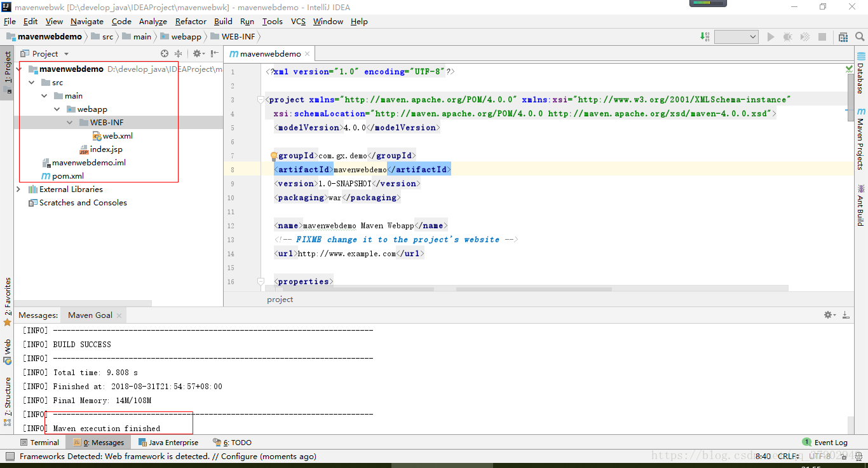This screenshot has height=468, width=868.
Task: Click the Frameworks Detected status message
Action: tap(168, 457)
